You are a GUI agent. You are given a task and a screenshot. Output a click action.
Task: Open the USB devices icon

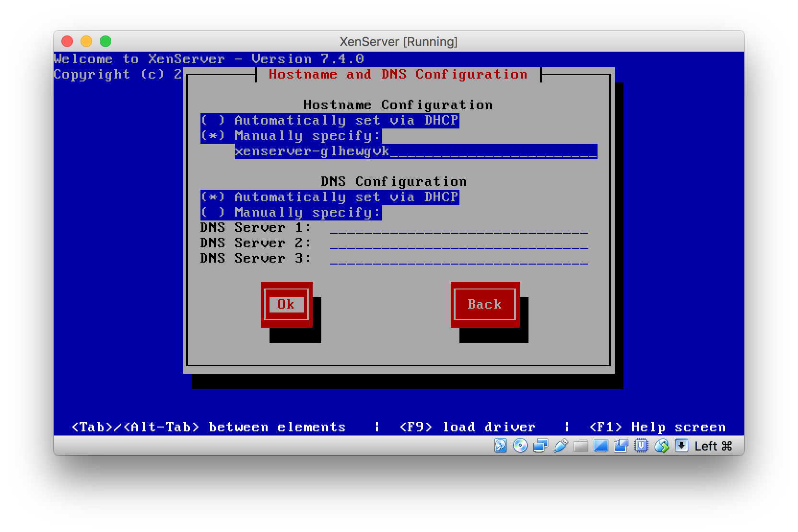(561, 446)
